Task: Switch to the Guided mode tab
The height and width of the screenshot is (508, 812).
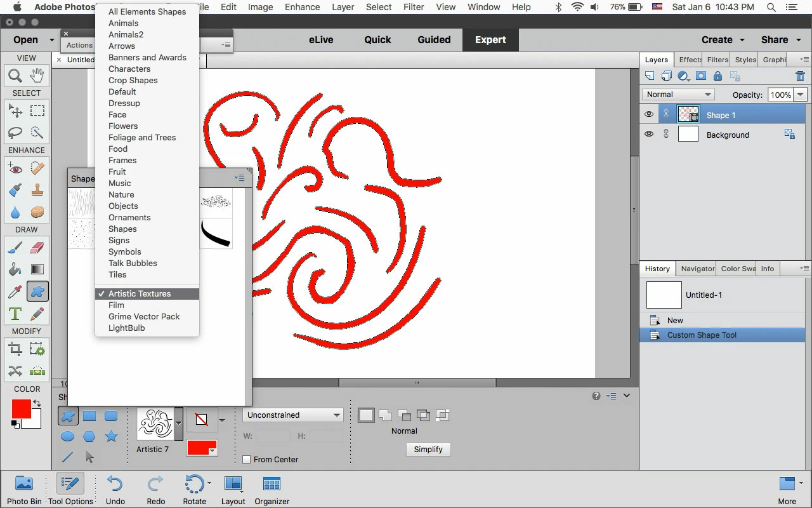Action: pyautogui.click(x=434, y=39)
